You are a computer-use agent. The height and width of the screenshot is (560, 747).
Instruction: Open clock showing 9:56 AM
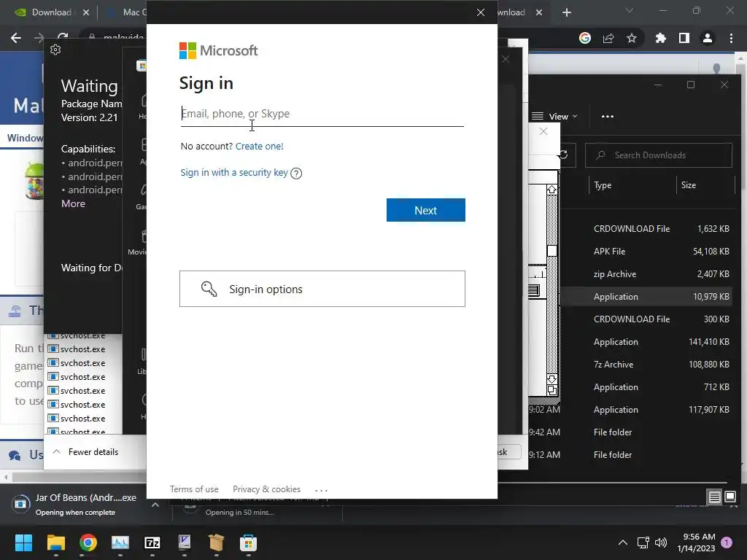(x=697, y=542)
